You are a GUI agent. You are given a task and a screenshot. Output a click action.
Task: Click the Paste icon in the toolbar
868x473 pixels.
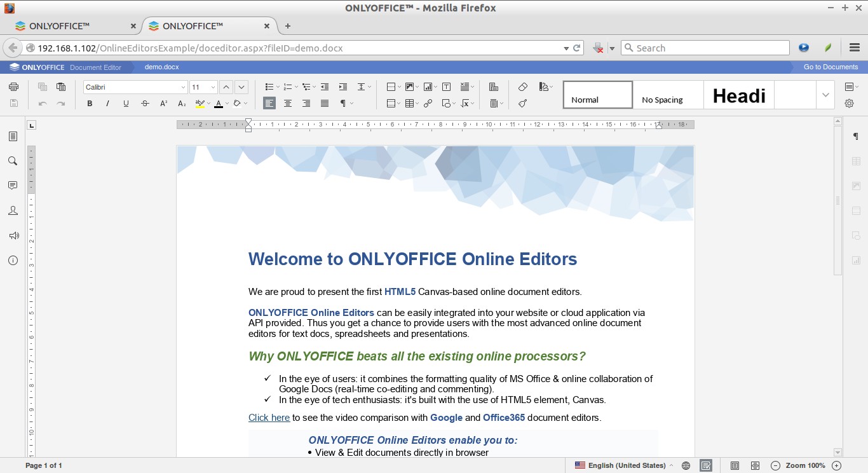point(61,87)
